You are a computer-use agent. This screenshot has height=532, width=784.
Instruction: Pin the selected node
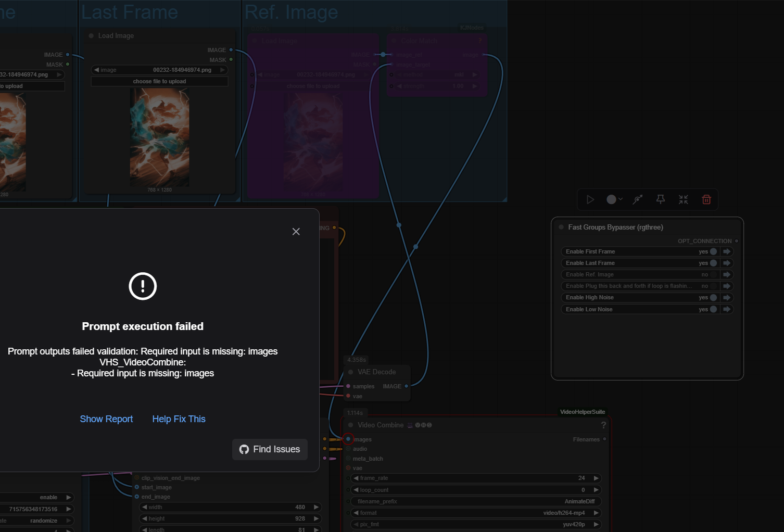pos(661,199)
